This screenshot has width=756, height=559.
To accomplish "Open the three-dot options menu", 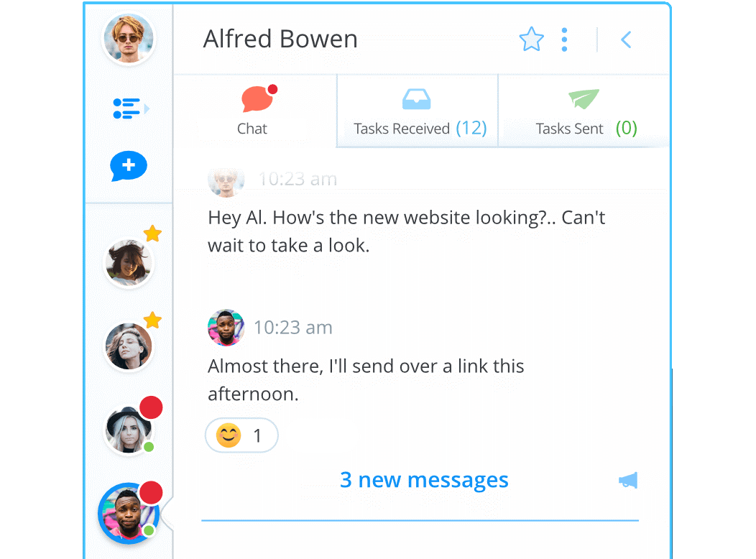I will point(564,40).
